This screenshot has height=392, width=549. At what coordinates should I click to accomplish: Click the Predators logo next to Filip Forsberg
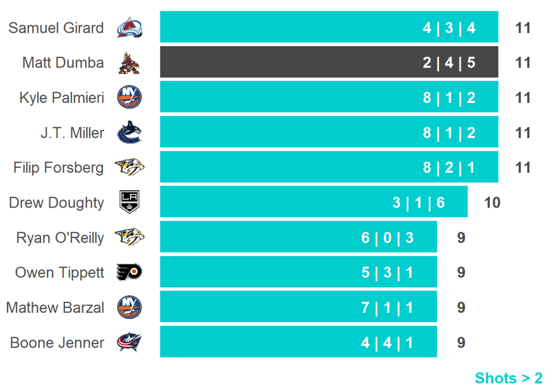point(130,168)
